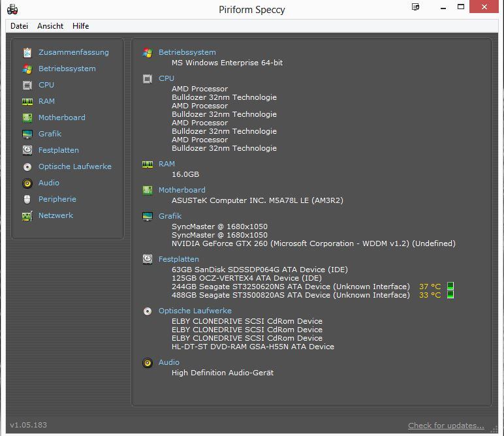Open the Hilfe menu

coord(81,26)
